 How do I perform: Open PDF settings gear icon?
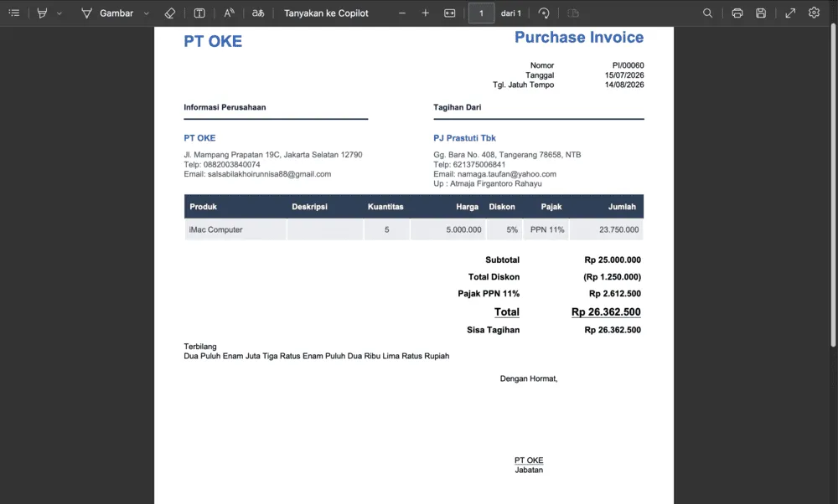coord(814,13)
